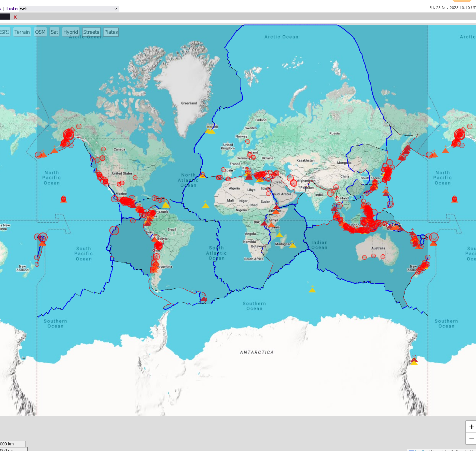Choose the Streets base map

(91, 32)
